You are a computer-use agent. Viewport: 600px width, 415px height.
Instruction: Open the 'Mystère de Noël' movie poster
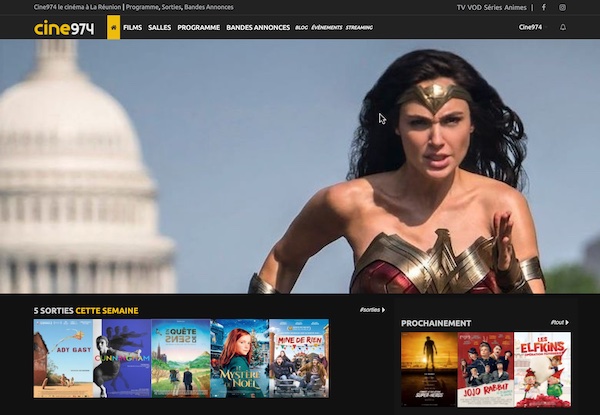pos(240,358)
